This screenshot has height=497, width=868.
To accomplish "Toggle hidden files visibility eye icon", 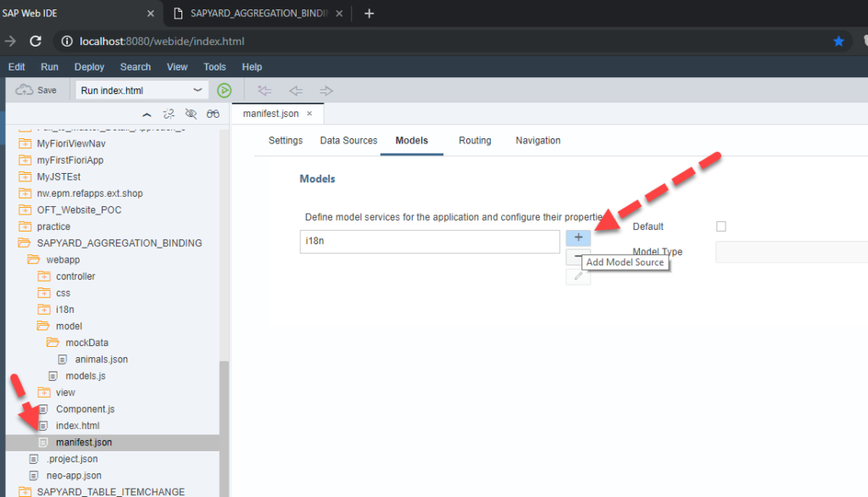I will tap(191, 114).
